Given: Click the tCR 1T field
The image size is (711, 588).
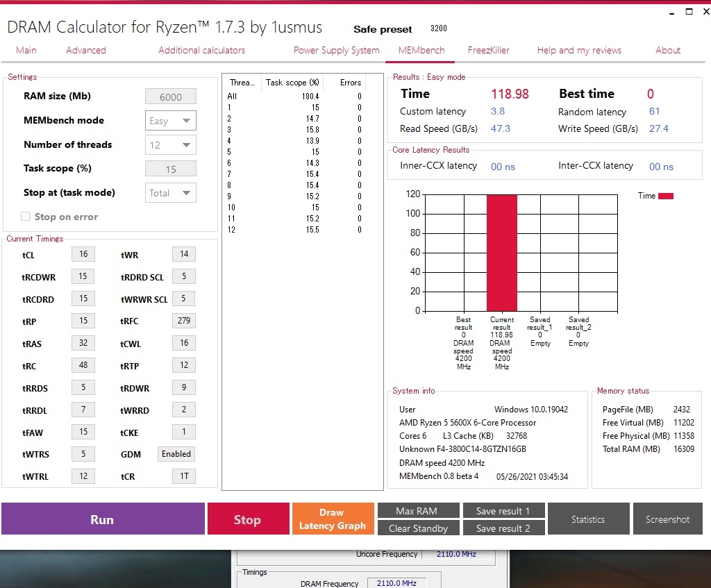Looking at the screenshot, I should coord(183,476).
